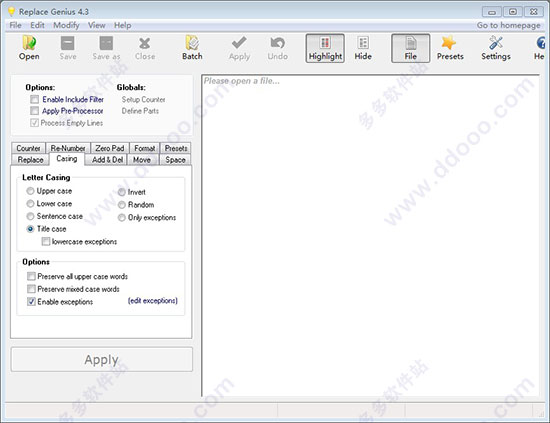This screenshot has width=550, height=423.
Task: Open the Edit menu
Action: [37, 25]
